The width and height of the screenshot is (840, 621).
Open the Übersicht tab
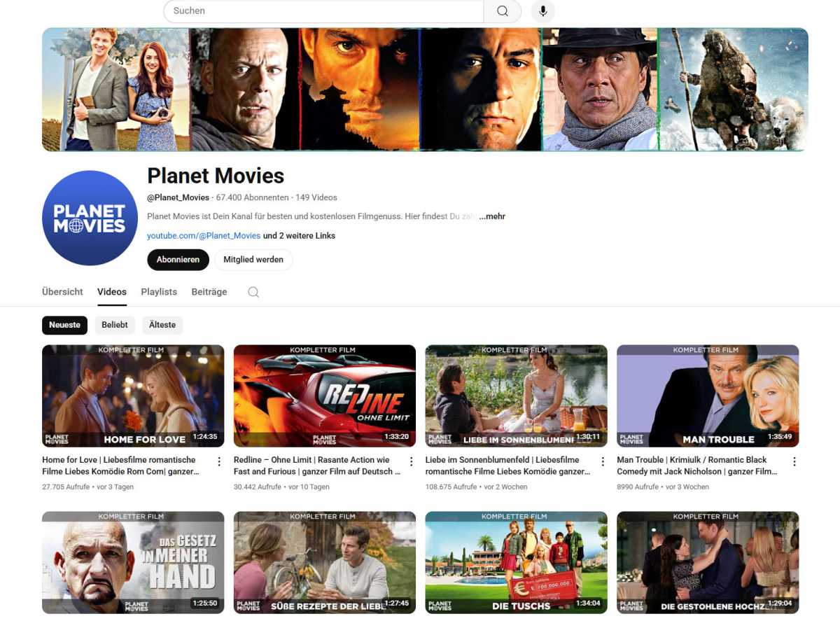tap(62, 292)
